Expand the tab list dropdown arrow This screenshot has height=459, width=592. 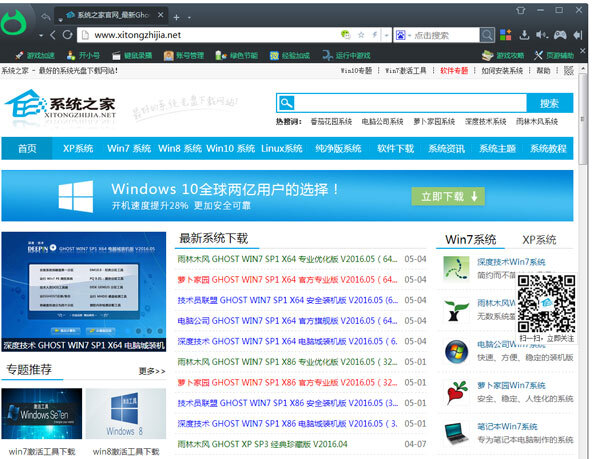pos(60,19)
